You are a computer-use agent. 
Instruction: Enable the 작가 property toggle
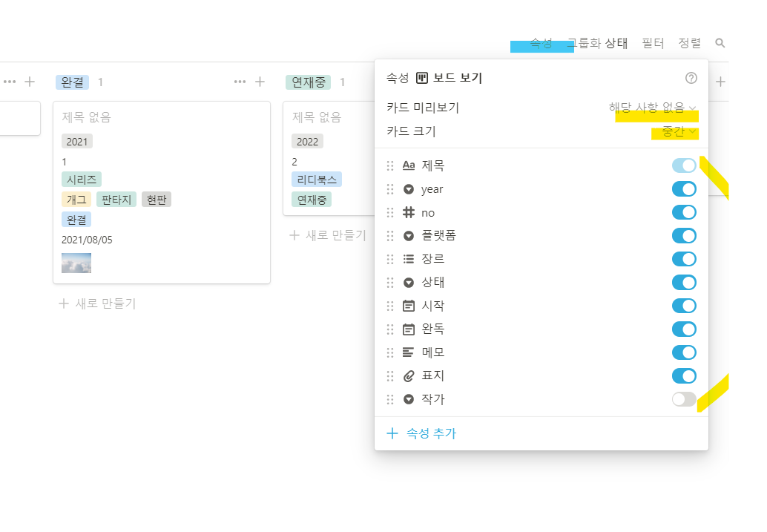[684, 399]
